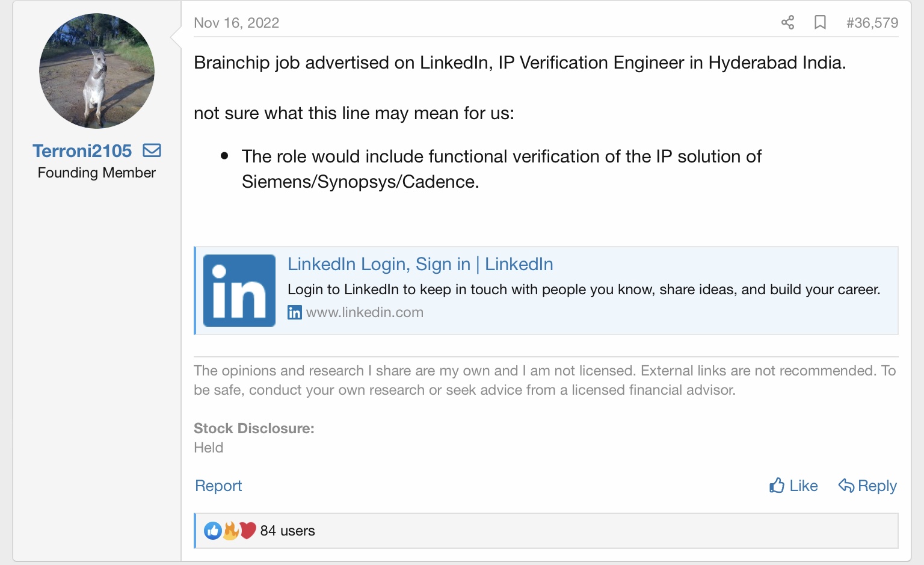Click the small LinkedIn favicon icon
924x565 pixels.
(295, 312)
